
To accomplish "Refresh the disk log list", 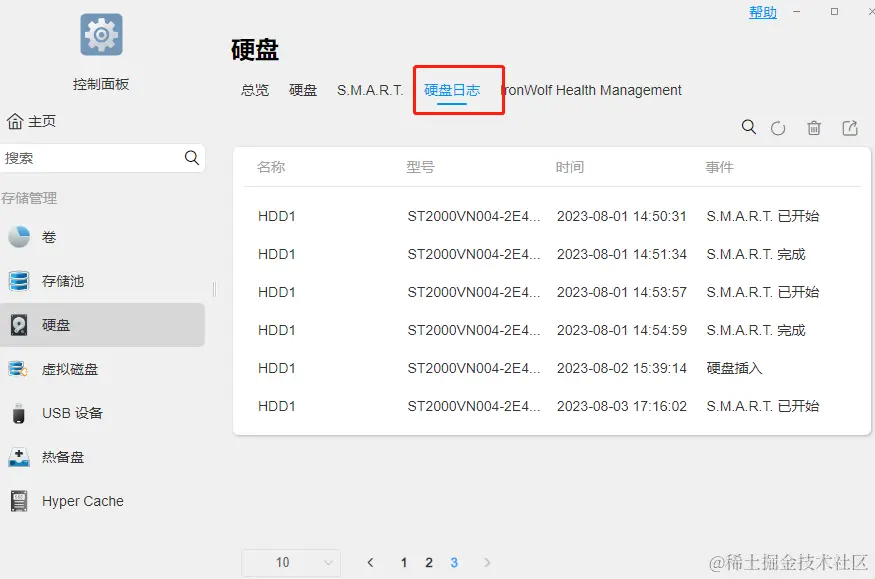I will (x=778, y=128).
